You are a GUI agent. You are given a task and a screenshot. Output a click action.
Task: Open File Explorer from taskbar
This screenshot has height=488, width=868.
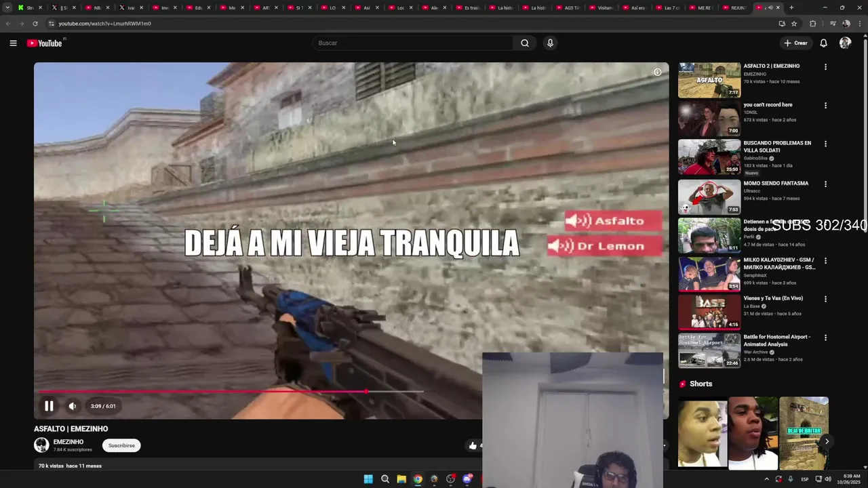click(401, 479)
